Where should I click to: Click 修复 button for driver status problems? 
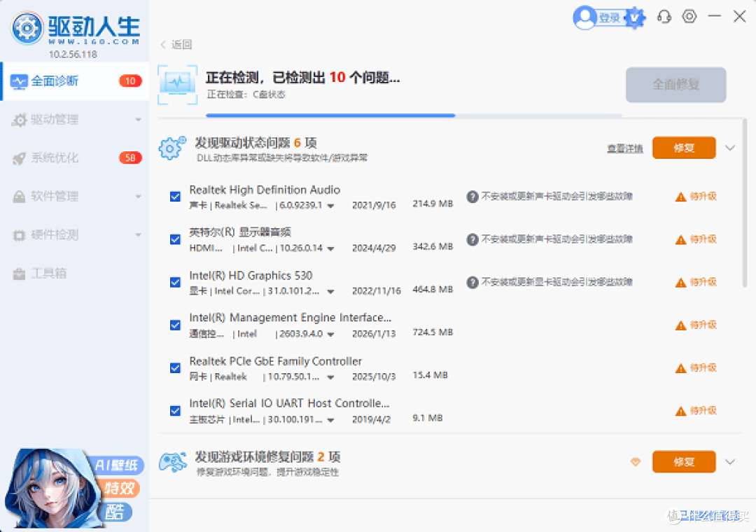(684, 148)
